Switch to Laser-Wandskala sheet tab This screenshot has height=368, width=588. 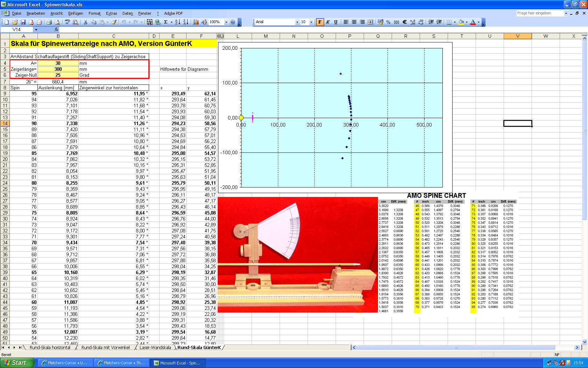click(155, 348)
